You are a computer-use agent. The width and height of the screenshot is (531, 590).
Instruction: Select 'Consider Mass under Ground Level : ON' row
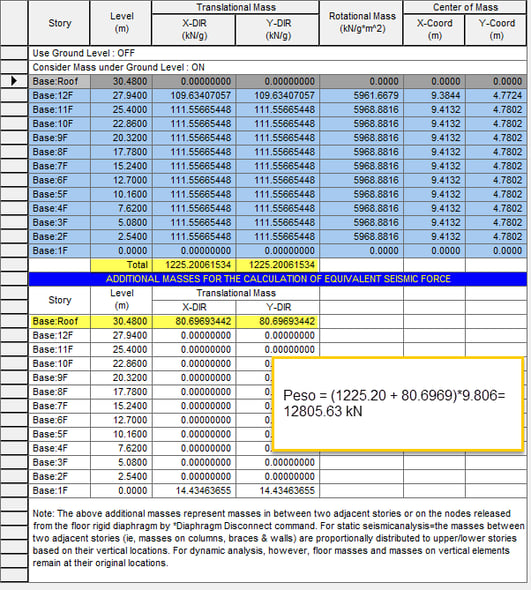(x=278, y=67)
